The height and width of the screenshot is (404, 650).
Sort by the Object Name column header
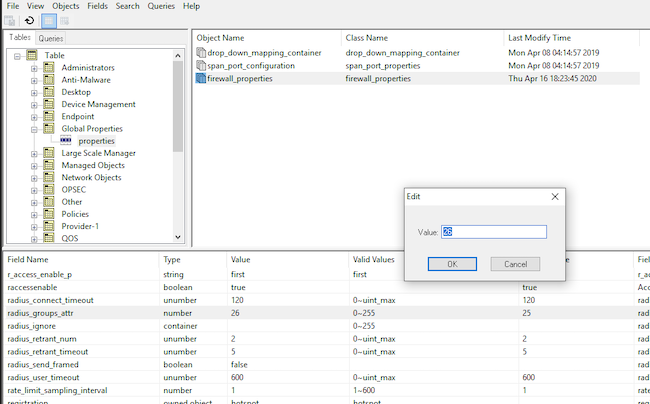point(267,38)
